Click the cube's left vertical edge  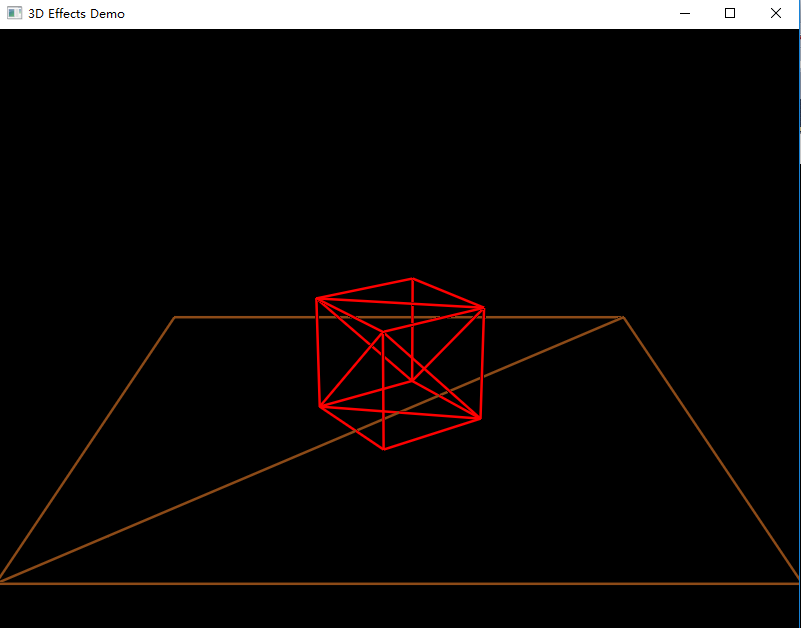[318, 350]
